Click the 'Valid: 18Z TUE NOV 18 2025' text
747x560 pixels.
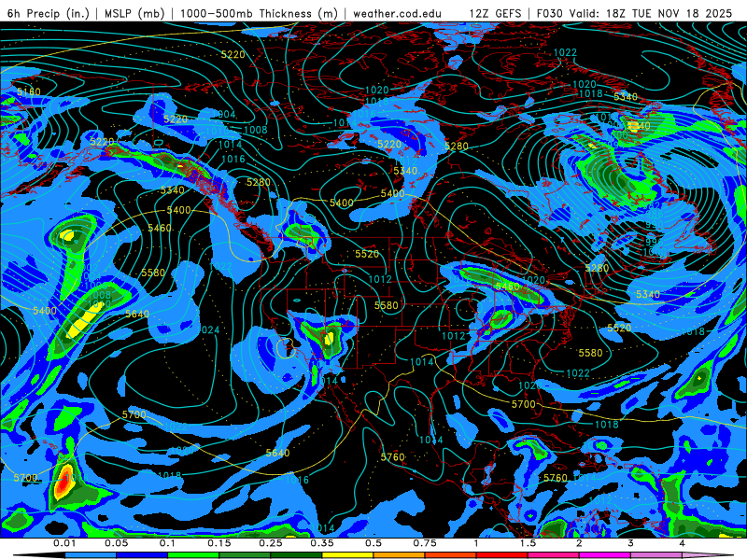pos(652,13)
